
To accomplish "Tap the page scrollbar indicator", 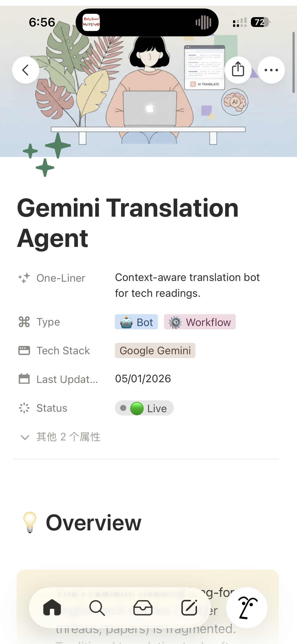I will click(x=293, y=62).
